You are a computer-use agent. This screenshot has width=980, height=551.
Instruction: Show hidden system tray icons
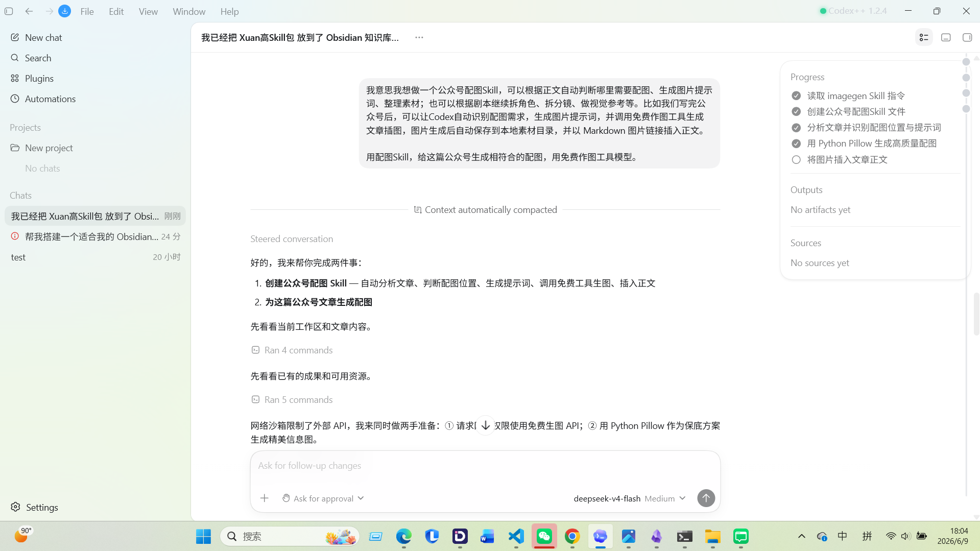tap(801, 536)
